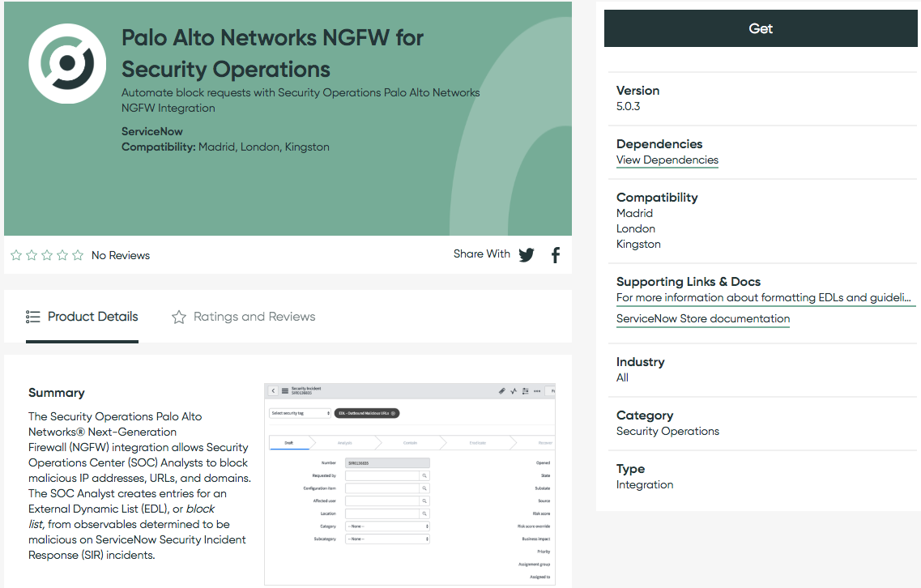The height and width of the screenshot is (588, 921).
Task: Click the fifth rating star
Action: coord(78,255)
